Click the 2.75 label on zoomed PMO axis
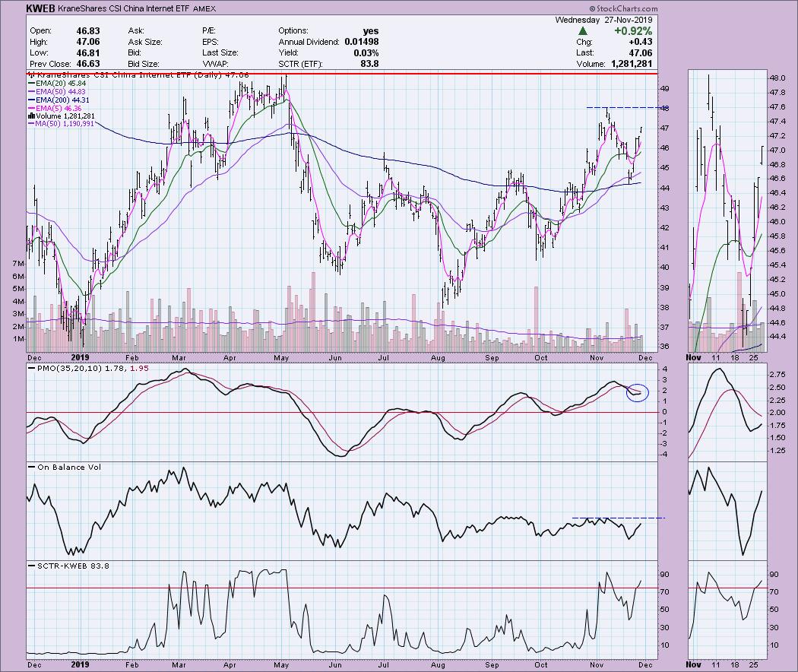 click(x=777, y=374)
